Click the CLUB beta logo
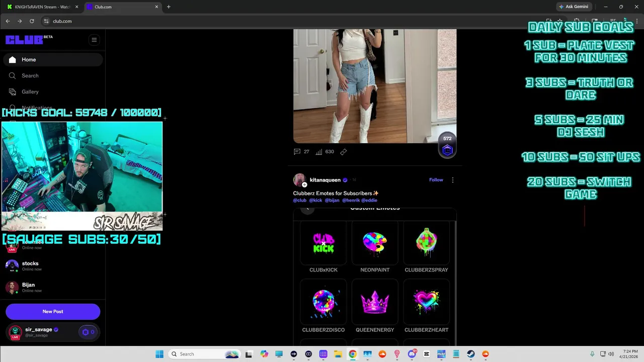The width and height of the screenshot is (644, 362). tap(29, 40)
